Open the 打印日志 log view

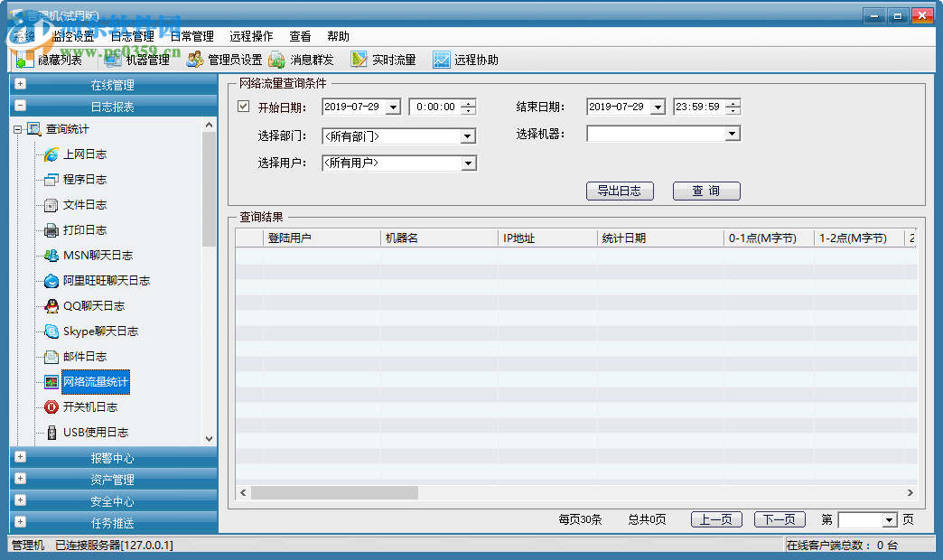(x=86, y=229)
